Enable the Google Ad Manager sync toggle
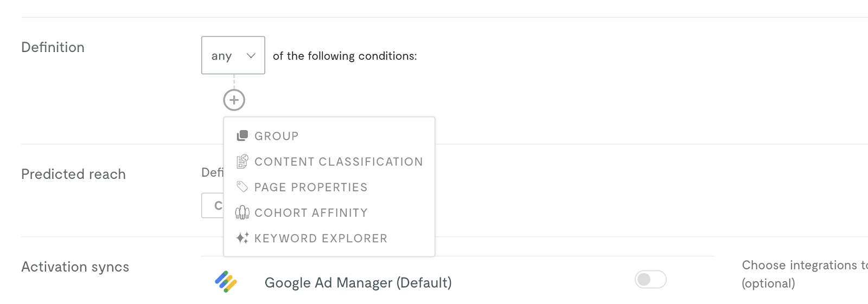Viewport: 868px width, 304px height. pyautogui.click(x=650, y=280)
